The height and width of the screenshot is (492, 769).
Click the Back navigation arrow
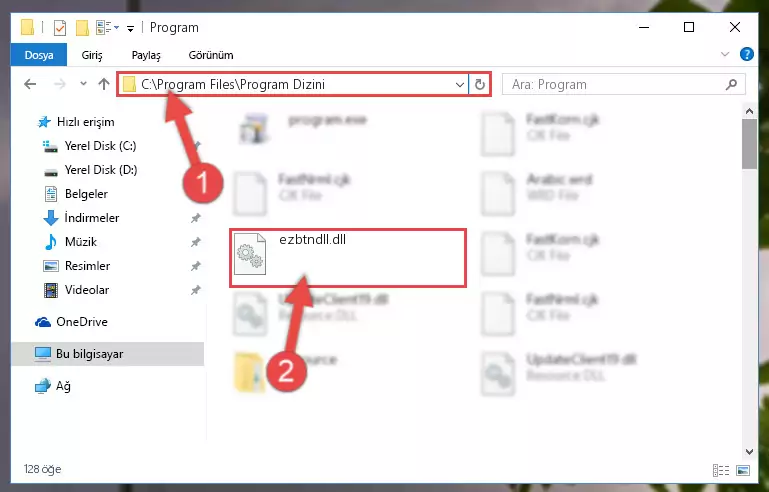pyautogui.click(x=30, y=84)
